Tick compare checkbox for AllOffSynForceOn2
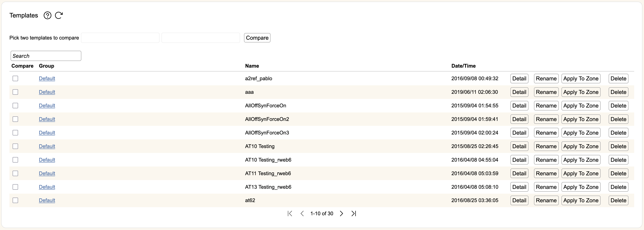Image resolution: width=644 pixels, height=230 pixels. (x=16, y=119)
